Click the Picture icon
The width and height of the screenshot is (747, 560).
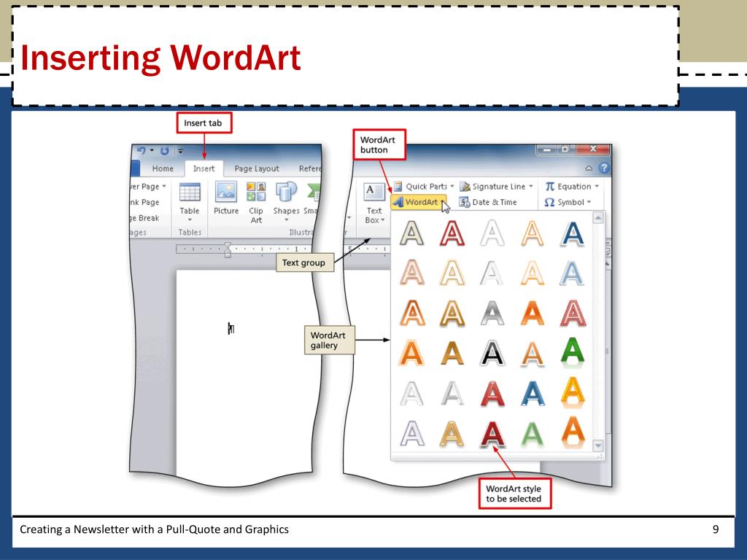click(x=226, y=198)
